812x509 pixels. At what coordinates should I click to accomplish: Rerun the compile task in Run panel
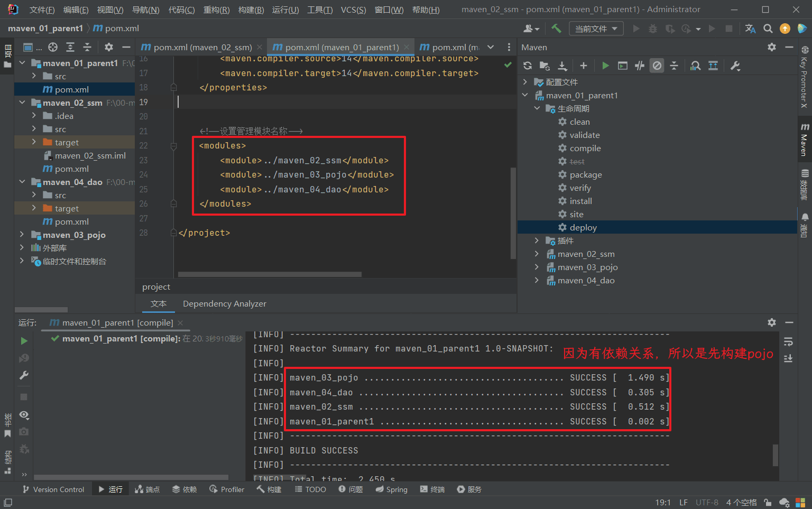pyautogui.click(x=24, y=341)
